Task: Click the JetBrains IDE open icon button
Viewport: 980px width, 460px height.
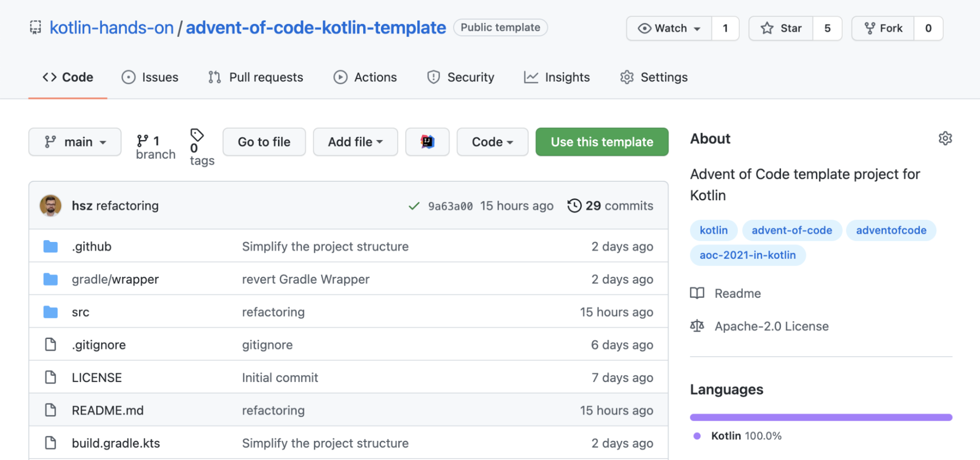Action: tap(427, 142)
